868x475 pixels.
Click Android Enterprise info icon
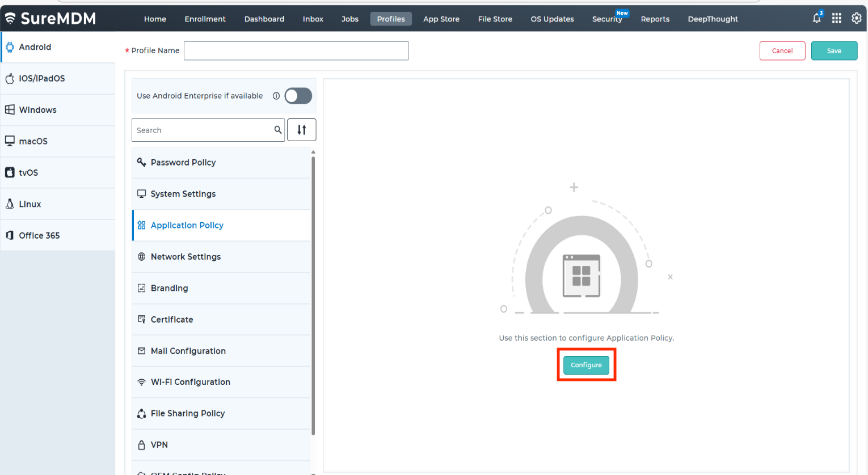click(x=276, y=96)
